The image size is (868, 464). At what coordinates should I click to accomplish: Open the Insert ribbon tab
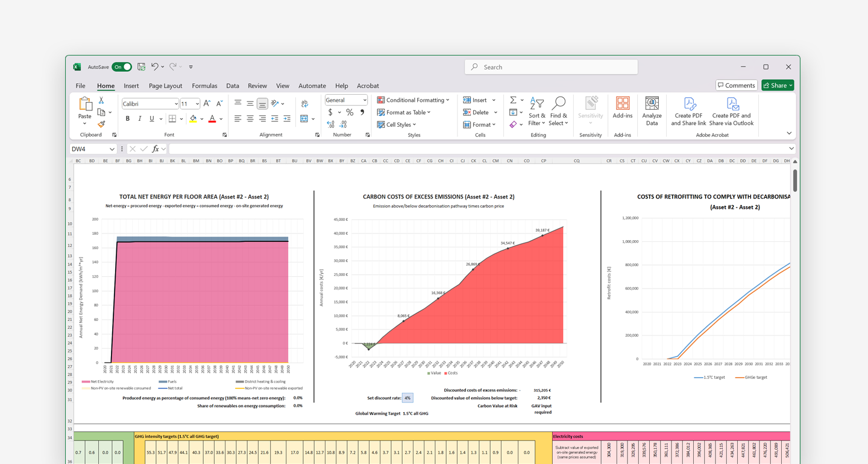131,86
